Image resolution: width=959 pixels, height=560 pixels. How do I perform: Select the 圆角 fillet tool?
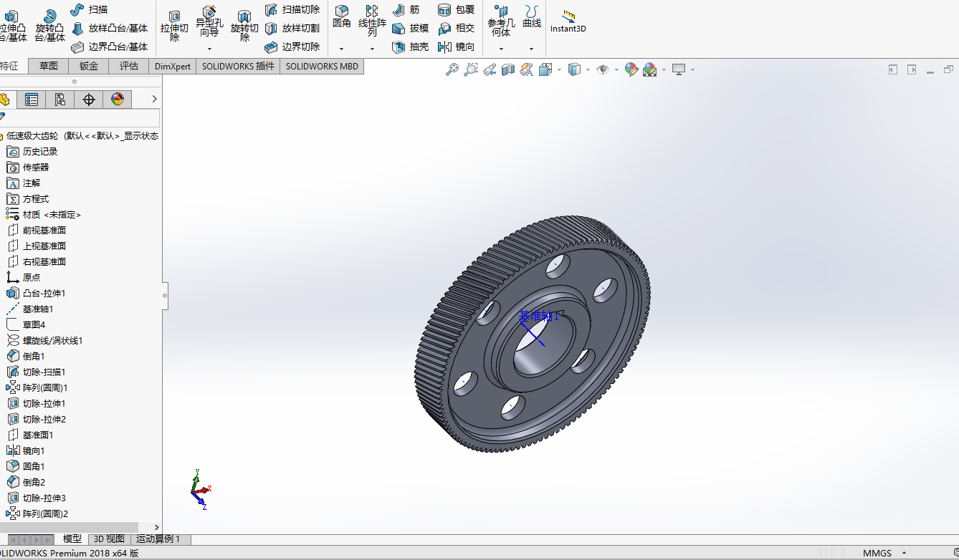[342, 17]
